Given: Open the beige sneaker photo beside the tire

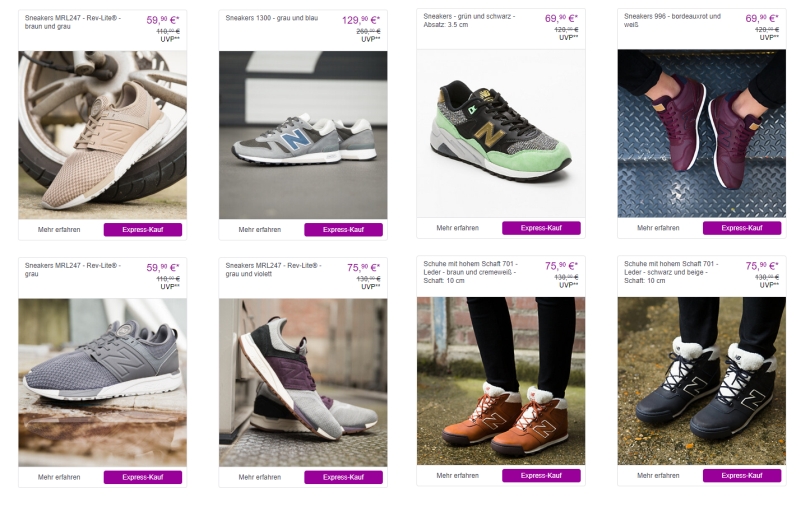Looking at the screenshot, I should [x=102, y=135].
